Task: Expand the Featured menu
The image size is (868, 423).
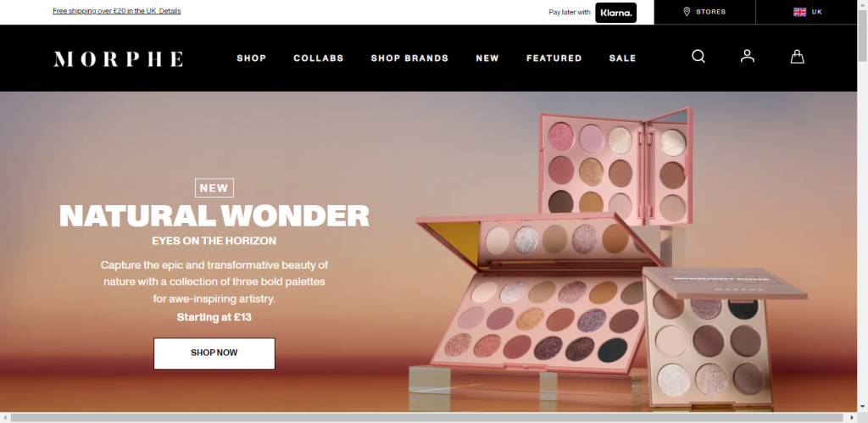Action: click(554, 58)
